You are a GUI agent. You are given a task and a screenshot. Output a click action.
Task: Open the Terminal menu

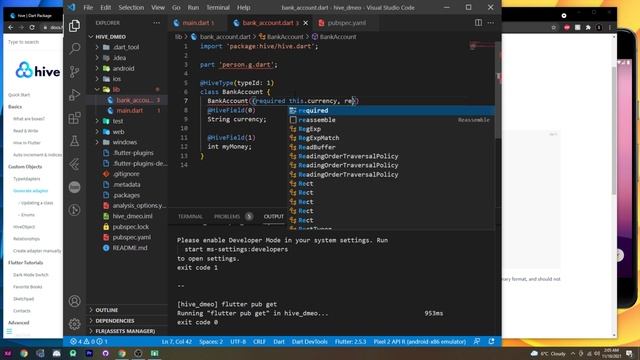click(218, 7)
